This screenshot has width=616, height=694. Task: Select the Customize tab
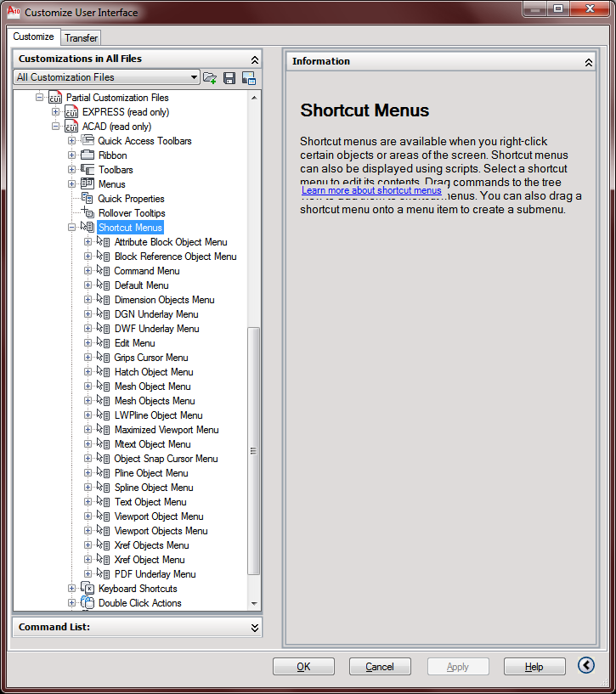[x=33, y=37]
